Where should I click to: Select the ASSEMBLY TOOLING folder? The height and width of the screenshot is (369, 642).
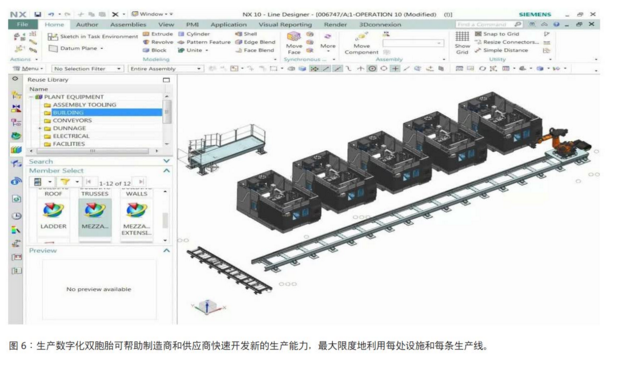tap(84, 105)
